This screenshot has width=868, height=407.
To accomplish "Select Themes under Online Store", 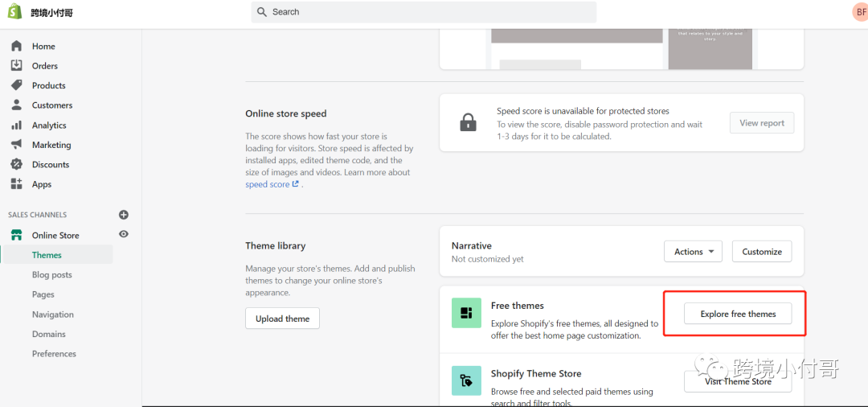I will [x=47, y=255].
